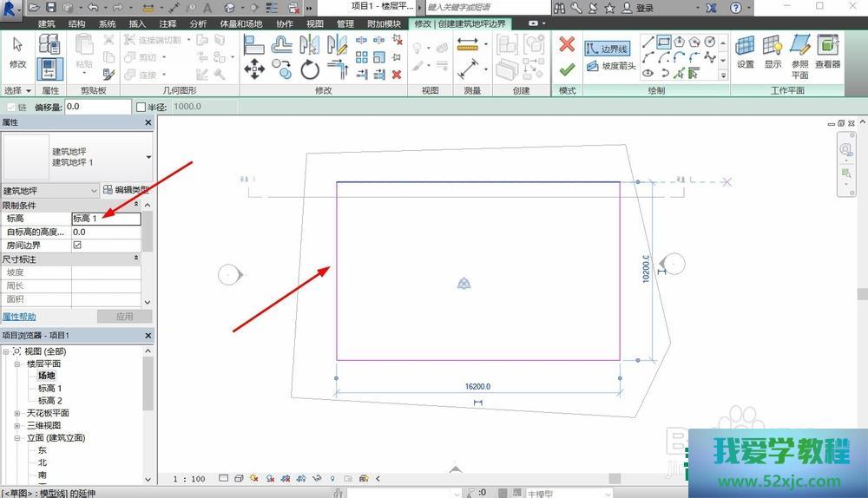Toggle the Room Bounding (房间边界) checkbox
Viewport: 868px width, 498px height.
pos(77,246)
